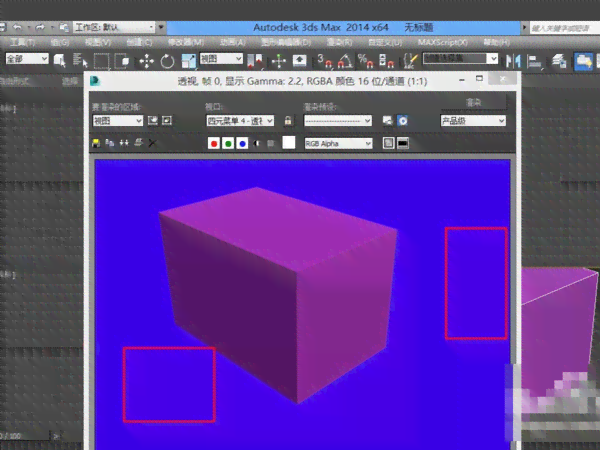Viewport: 600px width, 450px height.
Task: Click the Redo arrow in the title bar
Action: (x=39, y=27)
